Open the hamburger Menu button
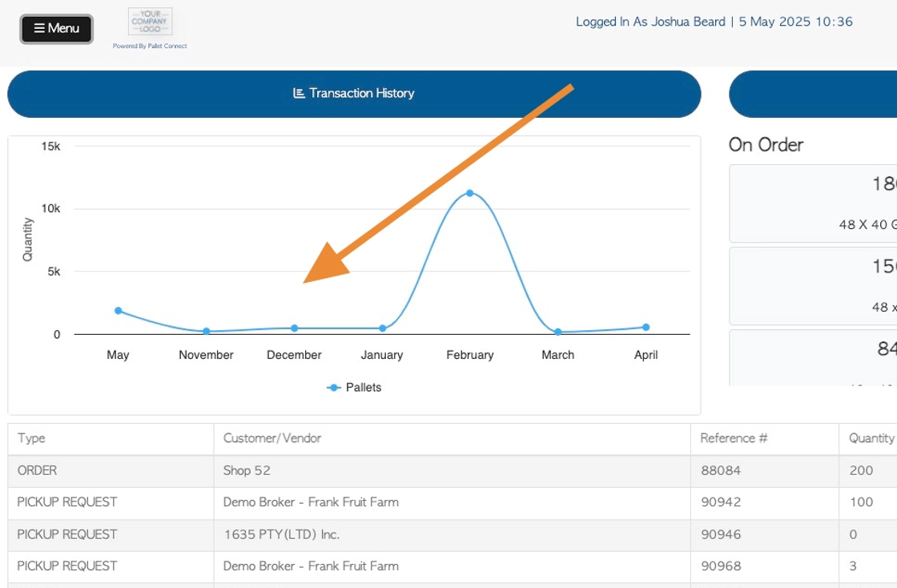This screenshot has height=588, width=897. coord(56,29)
